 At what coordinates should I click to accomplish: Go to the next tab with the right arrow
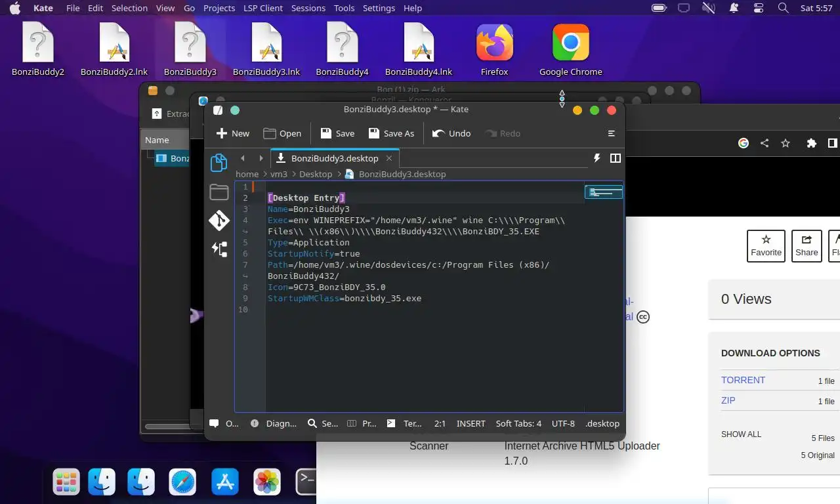(x=261, y=158)
